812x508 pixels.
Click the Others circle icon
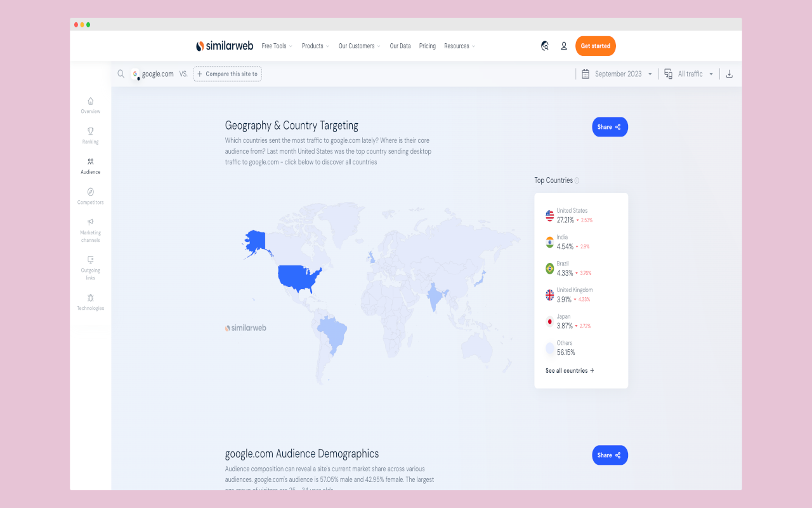549,348
